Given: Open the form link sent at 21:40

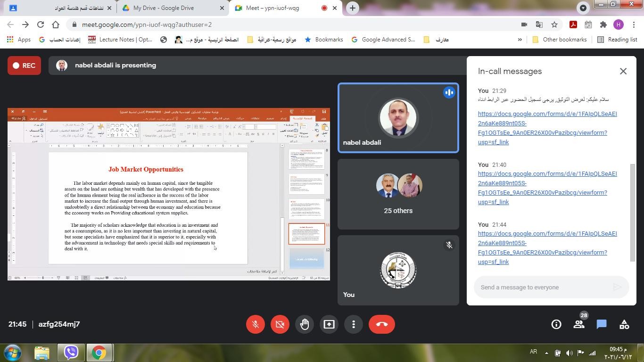Looking at the screenshot, I should 547,188.
